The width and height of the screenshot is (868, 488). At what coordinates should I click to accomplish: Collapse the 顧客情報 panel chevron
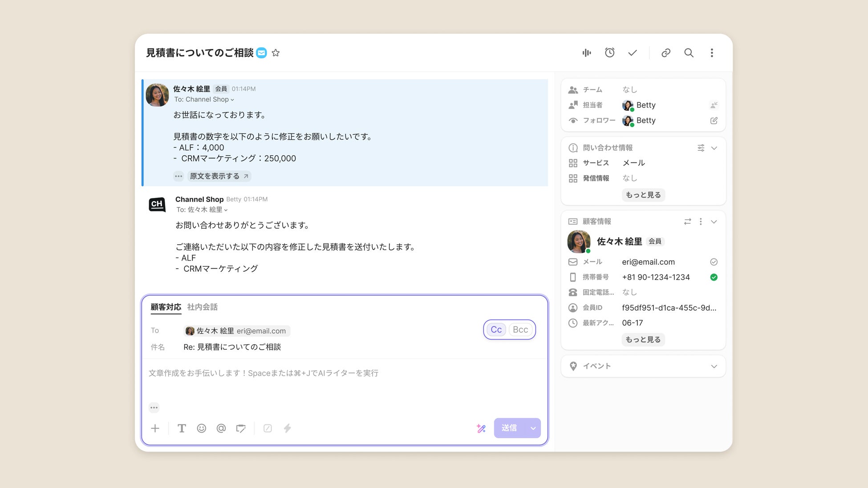click(714, 222)
